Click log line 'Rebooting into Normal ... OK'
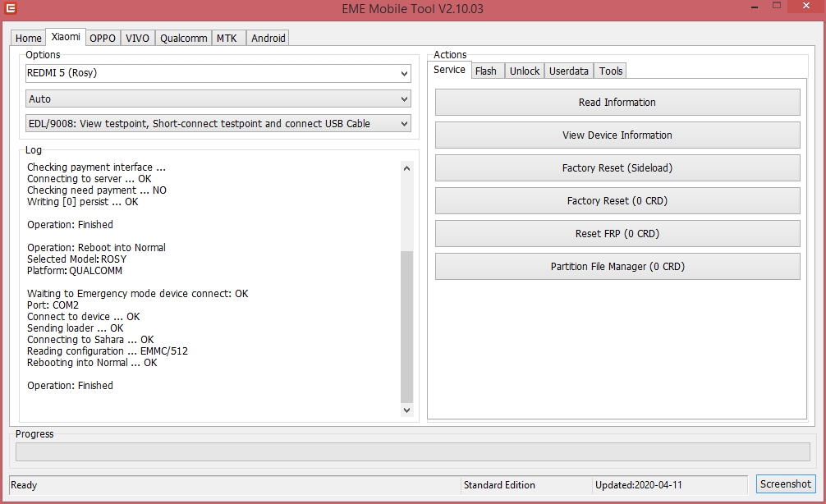Viewport: 826px width, 504px height. tap(92, 362)
